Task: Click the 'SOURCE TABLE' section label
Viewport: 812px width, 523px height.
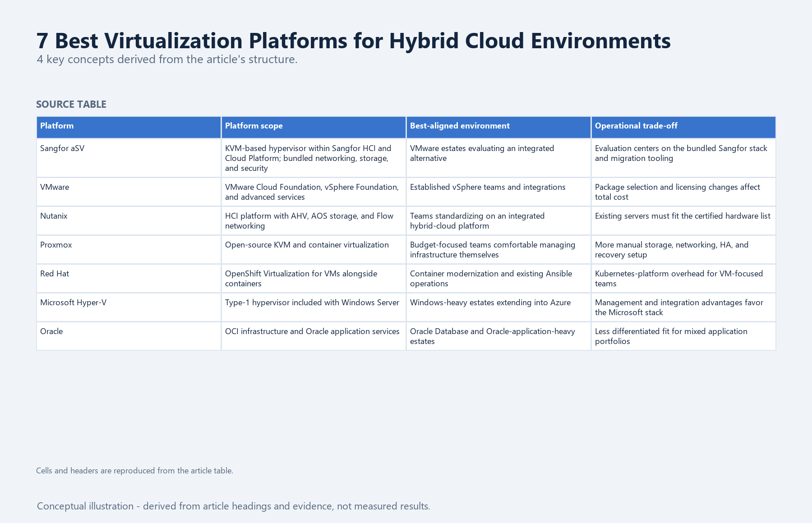Action: (x=71, y=105)
